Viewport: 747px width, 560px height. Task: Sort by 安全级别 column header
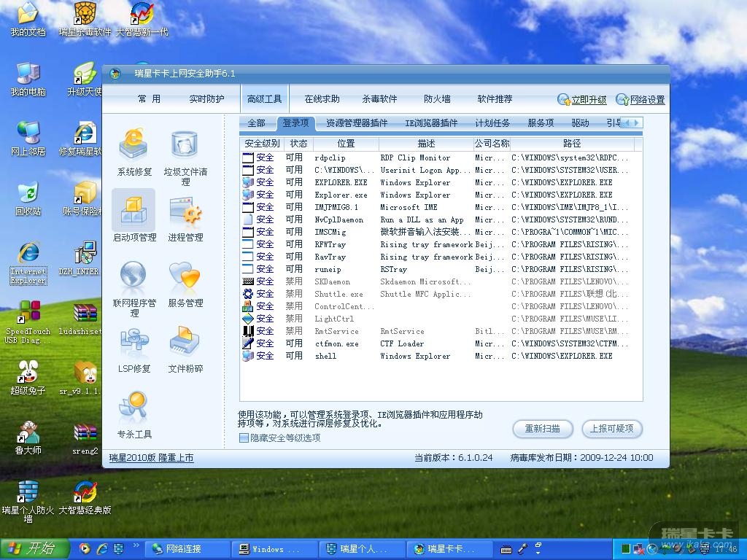click(x=262, y=144)
